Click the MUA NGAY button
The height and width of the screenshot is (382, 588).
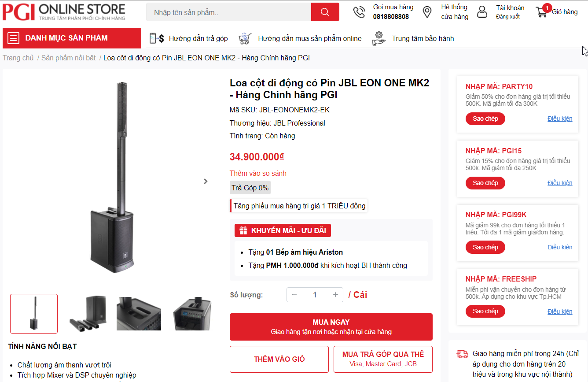331,327
